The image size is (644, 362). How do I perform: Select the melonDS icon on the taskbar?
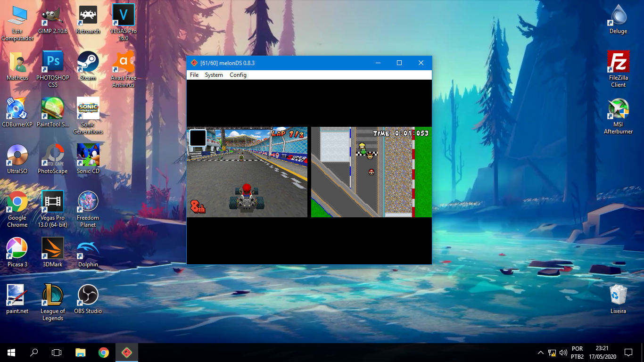coord(126,352)
